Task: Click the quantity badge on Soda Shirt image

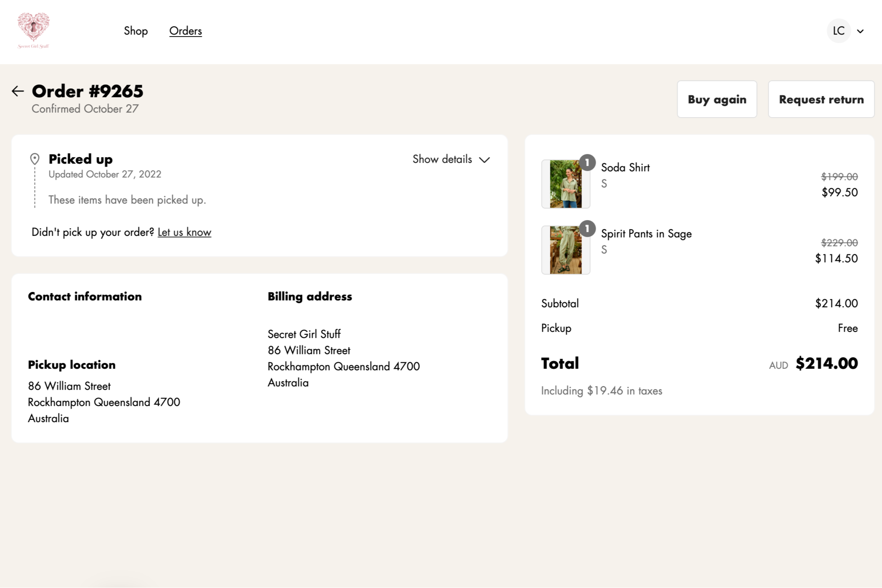Action: point(587,163)
